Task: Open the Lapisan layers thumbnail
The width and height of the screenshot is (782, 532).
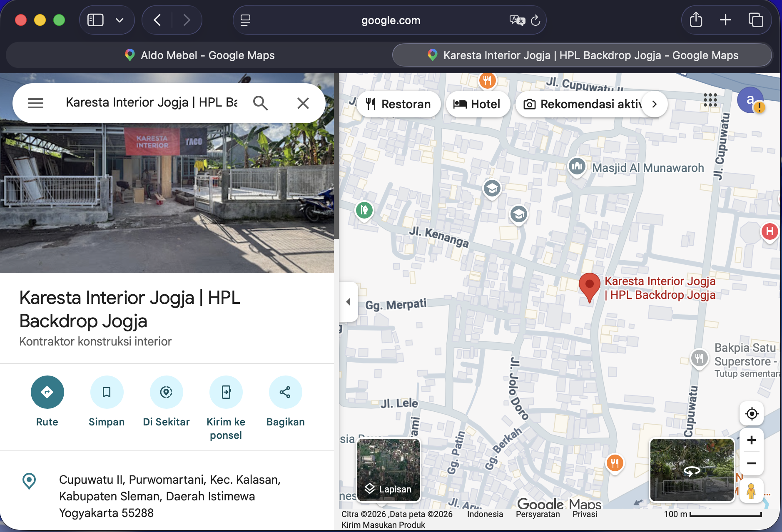Action: pyautogui.click(x=389, y=470)
